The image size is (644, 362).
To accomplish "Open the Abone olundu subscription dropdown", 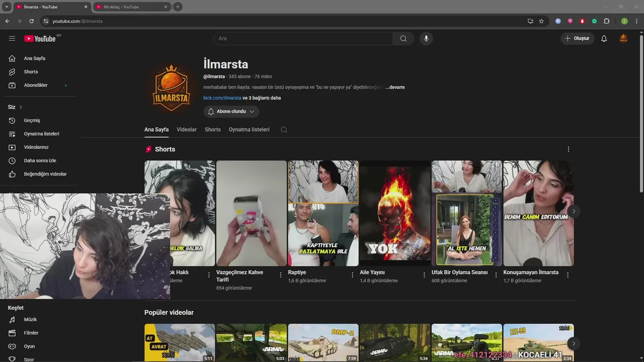I will click(231, 112).
